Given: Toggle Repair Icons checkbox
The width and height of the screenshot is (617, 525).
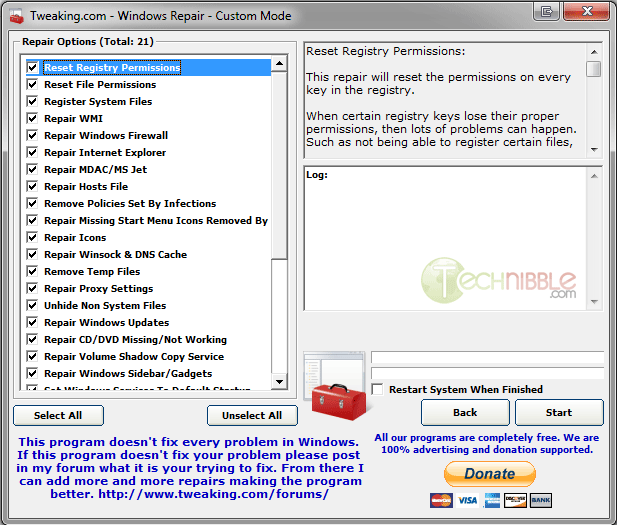Looking at the screenshot, I should click(x=32, y=237).
